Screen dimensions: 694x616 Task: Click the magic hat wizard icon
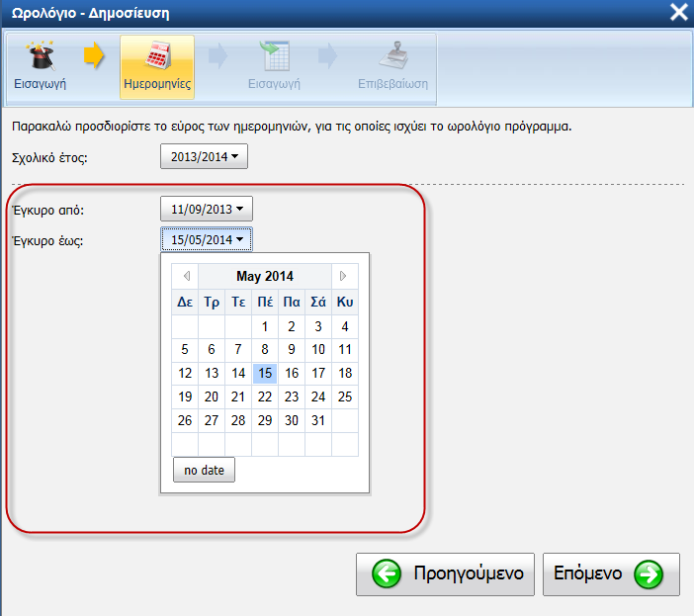(40, 55)
